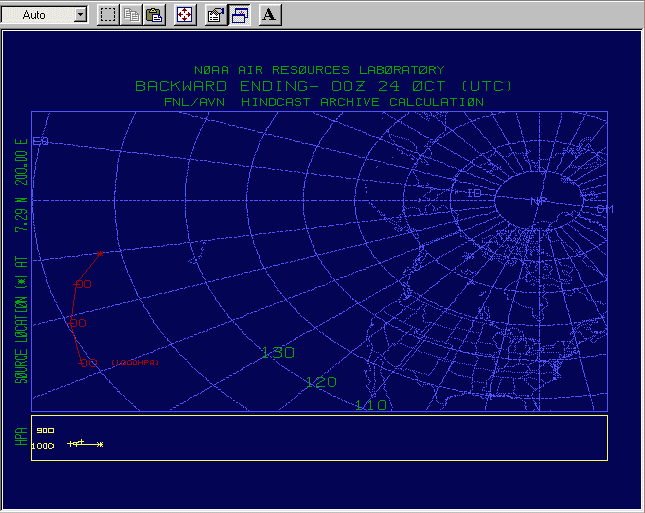The image size is (645, 513).
Task: Click the yellow pressure profile line
Action: click(x=86, y=444)
